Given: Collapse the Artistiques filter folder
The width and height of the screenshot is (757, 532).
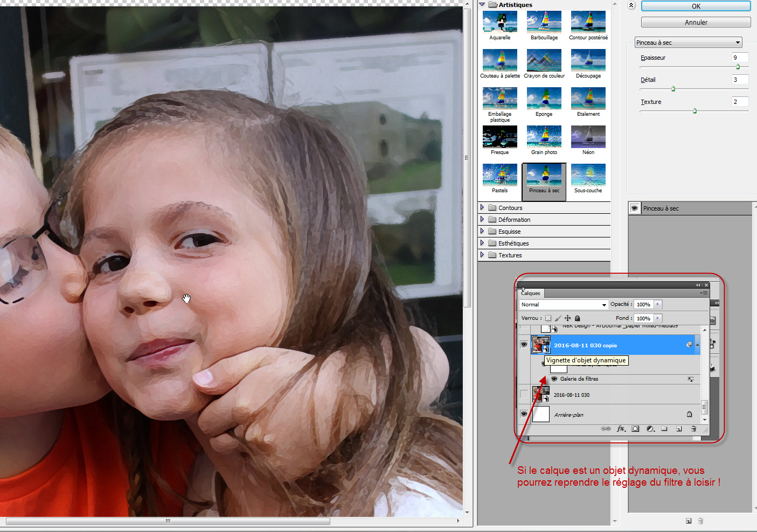Looking at the screenshot, I should point(482,5).
